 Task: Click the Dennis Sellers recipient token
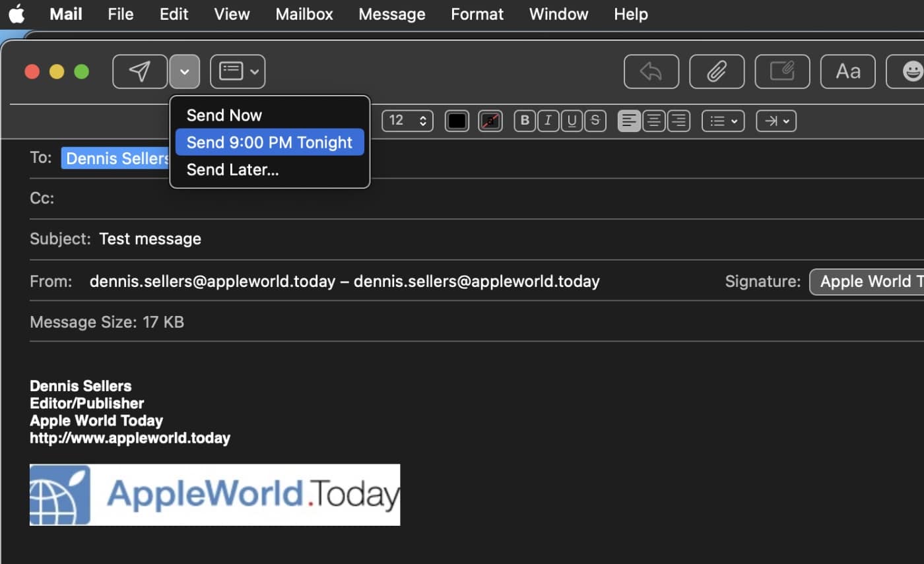(x=117, y=158)
